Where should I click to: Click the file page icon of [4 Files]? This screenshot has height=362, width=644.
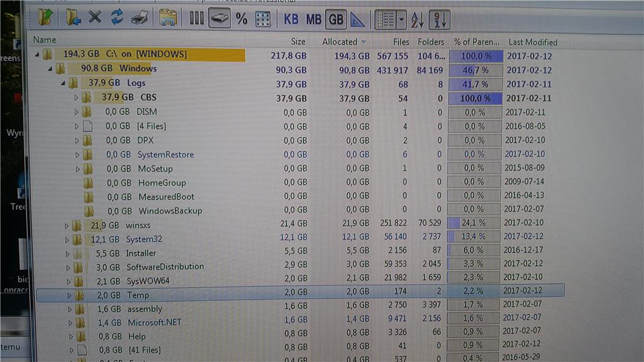click(x=87, y=126)
